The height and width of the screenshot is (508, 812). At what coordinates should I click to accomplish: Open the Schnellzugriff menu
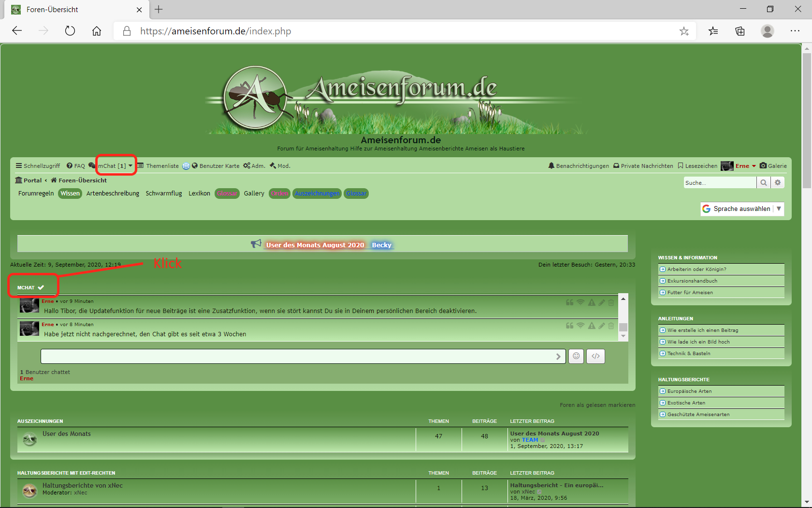coord(38,166)
